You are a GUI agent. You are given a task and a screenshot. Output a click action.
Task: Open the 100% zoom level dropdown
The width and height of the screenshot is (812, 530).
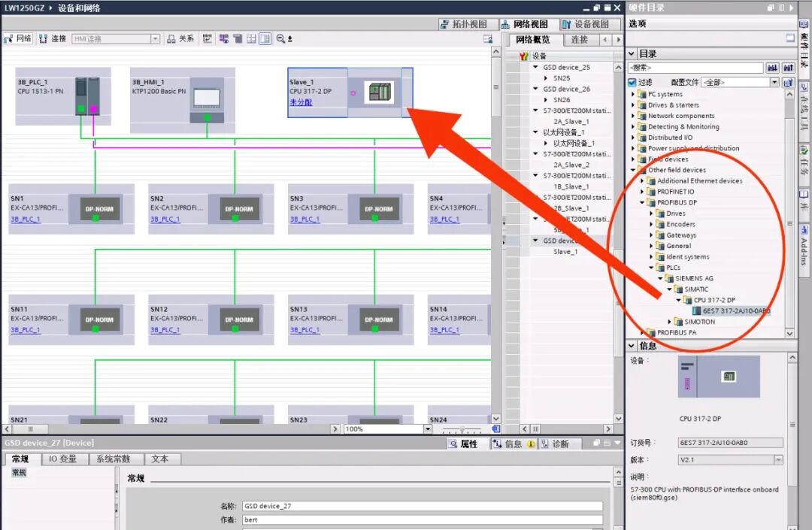point(428,429)
